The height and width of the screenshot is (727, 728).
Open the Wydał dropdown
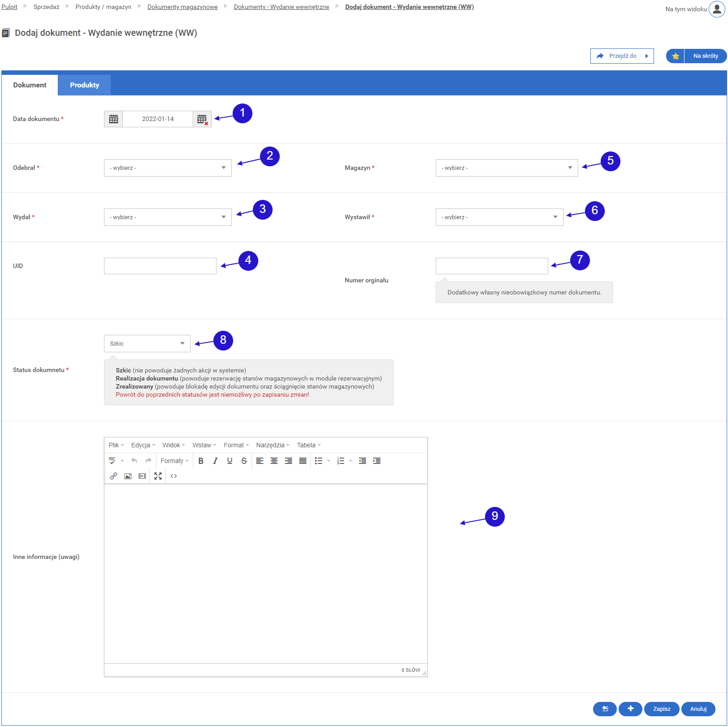coord(168,217)
